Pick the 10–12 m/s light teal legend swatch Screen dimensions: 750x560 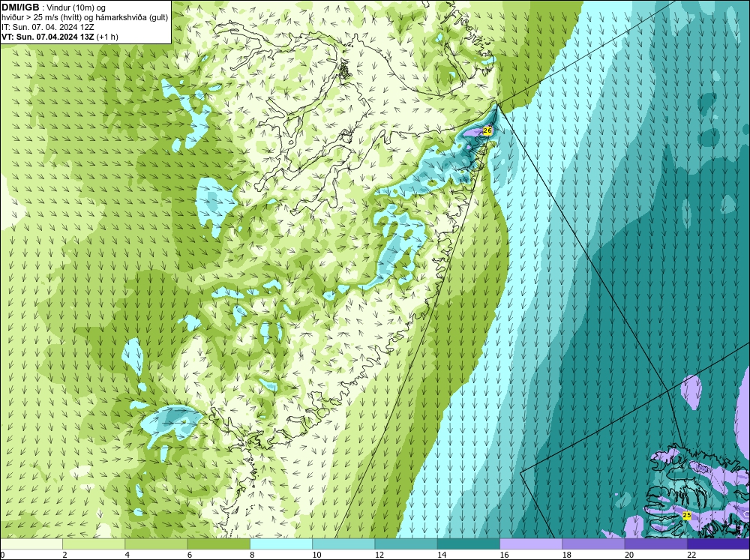pos(343,544)
